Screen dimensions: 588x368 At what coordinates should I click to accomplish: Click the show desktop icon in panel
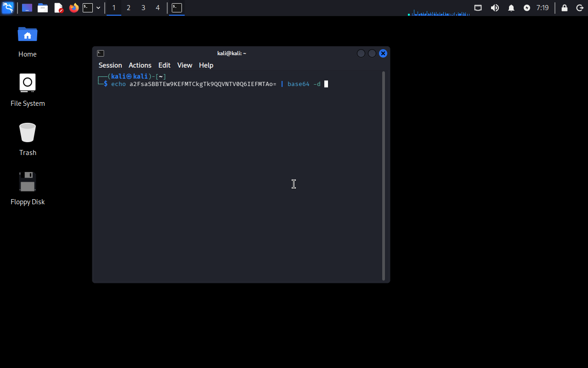27,8
